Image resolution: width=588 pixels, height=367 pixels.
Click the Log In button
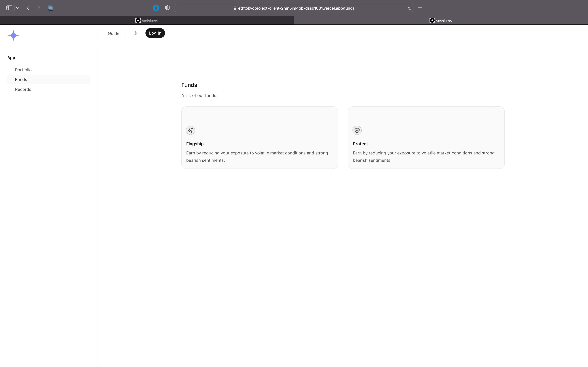point(155,33)
